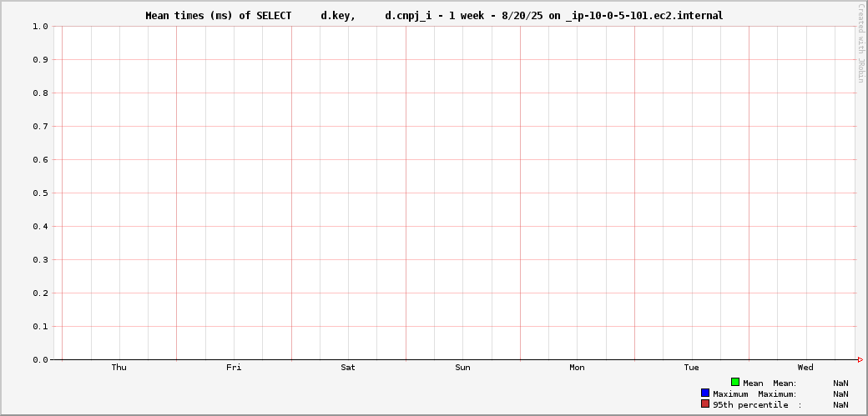The width and height of the screenshot is (868, 416).
Task: Click the 1.0 y-axis value
Action: click(40, 27)
